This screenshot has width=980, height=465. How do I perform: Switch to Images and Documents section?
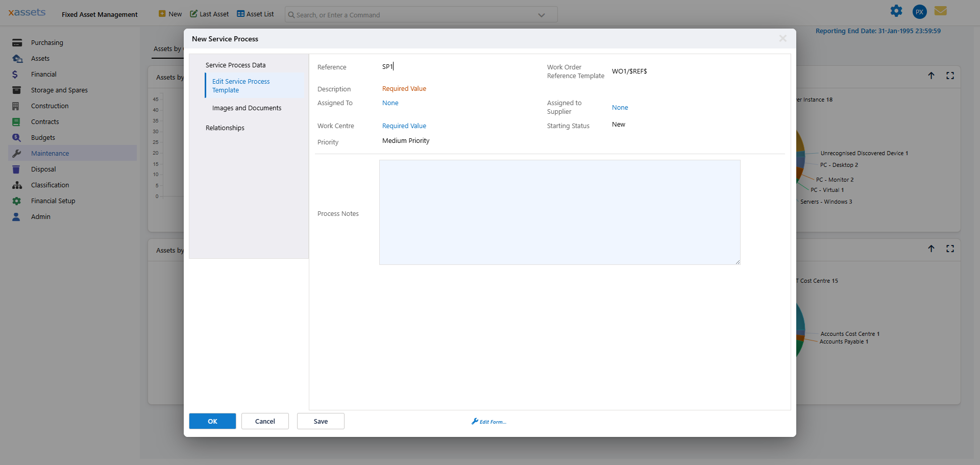247,108
